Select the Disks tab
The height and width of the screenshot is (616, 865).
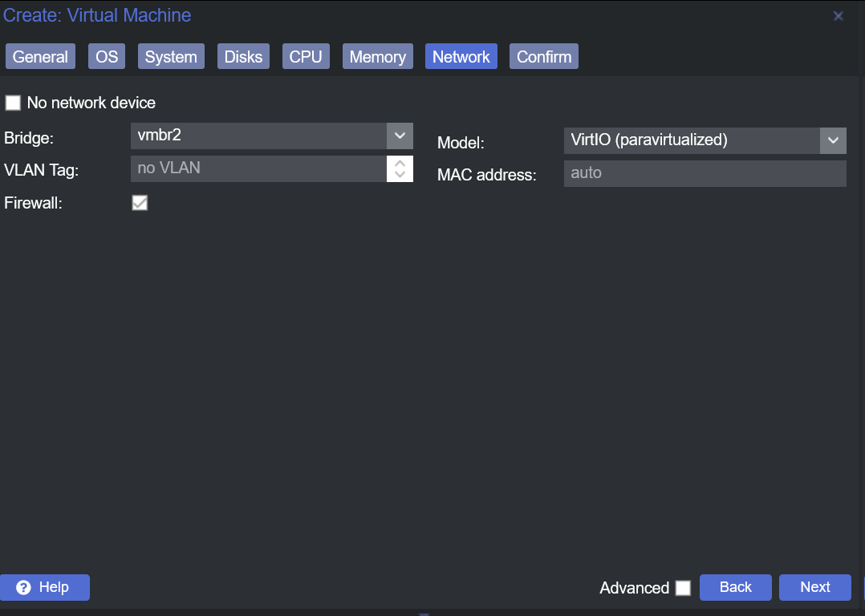coord(243,57)
